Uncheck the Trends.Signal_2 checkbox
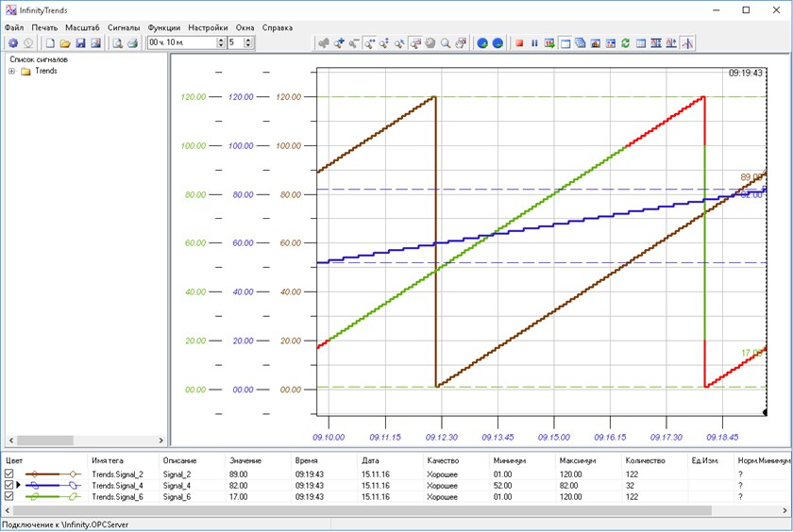 pos(9,474)
